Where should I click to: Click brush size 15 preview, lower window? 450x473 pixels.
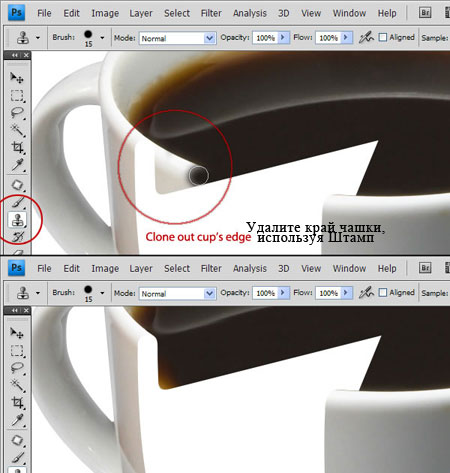88,293
